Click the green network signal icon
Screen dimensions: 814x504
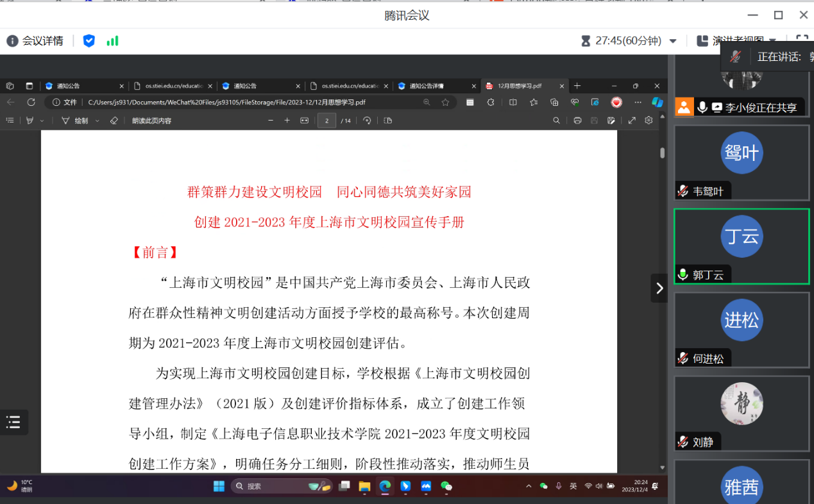[x=112, y=41]
